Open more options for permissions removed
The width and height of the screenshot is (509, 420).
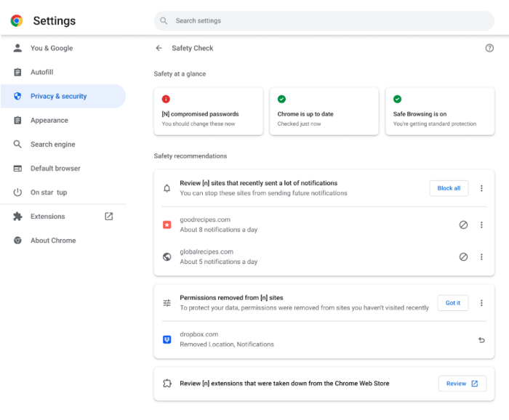[481, 303]
